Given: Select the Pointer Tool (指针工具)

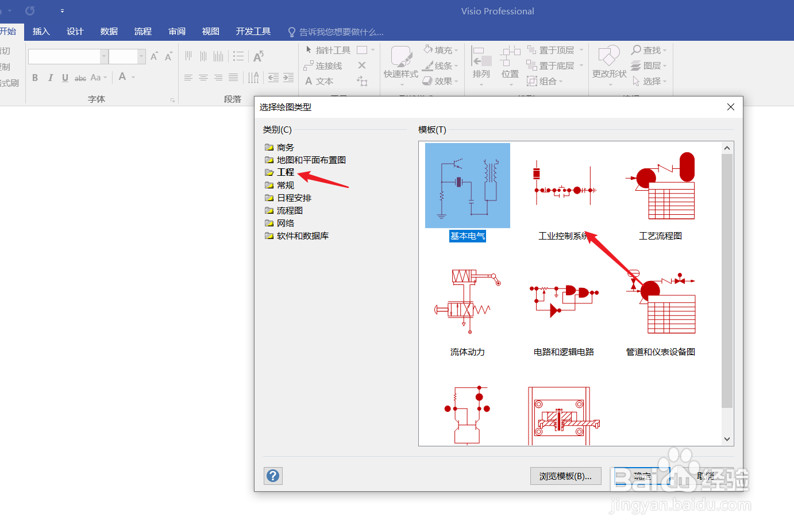Looking at the screenshot, I should (327, 50).
